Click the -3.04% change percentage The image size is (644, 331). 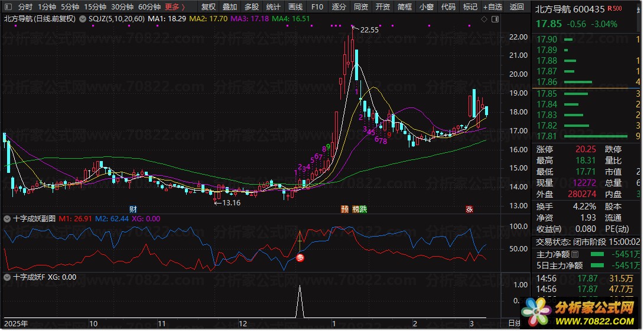coord(604,24)
